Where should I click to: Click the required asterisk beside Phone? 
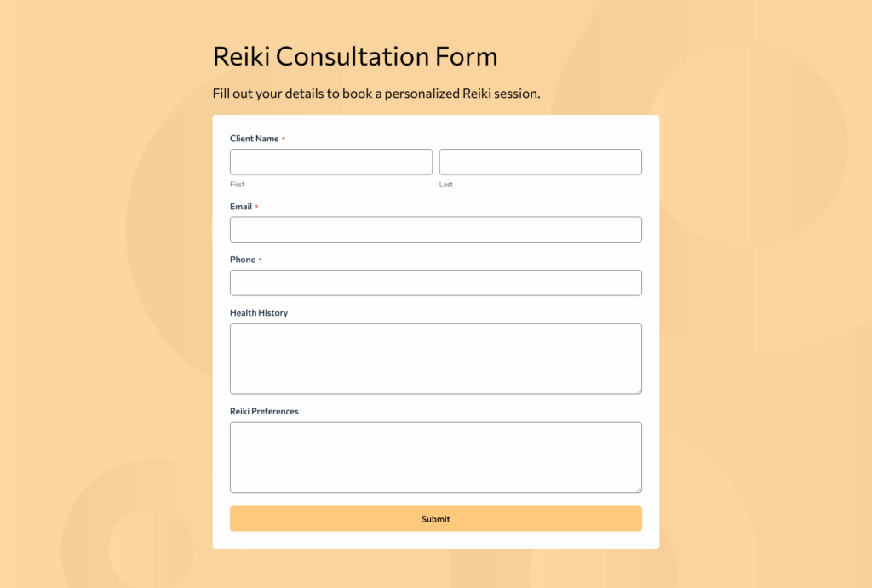261,260
